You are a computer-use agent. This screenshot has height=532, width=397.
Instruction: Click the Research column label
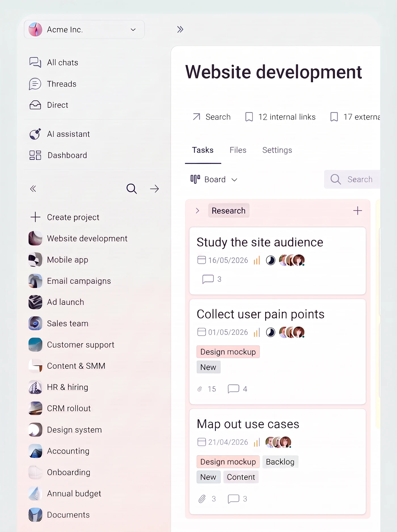click(229, 211)
